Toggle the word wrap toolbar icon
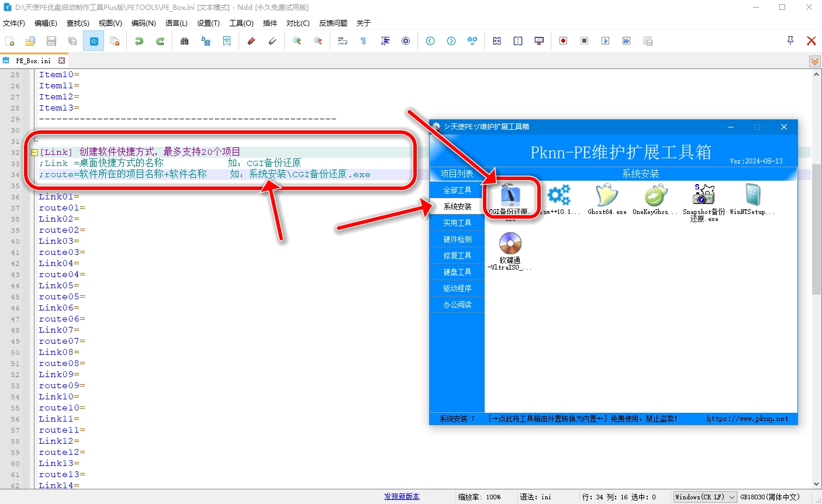Image resolution: width=822 pixels, height=504 pixels. pos(343,41)
